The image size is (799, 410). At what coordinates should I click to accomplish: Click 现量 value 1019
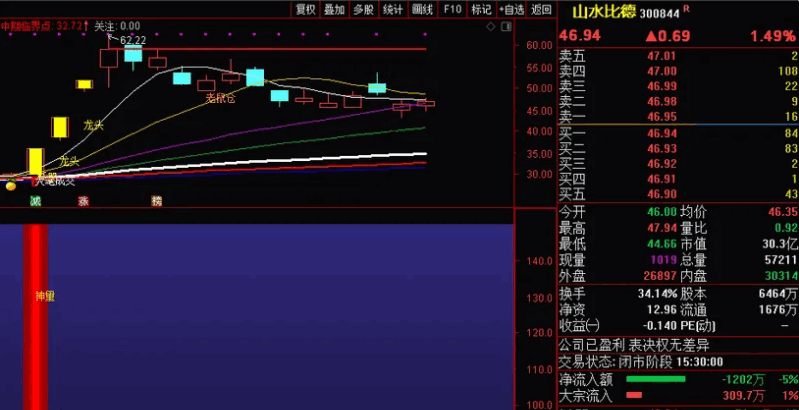coord(664,260)
